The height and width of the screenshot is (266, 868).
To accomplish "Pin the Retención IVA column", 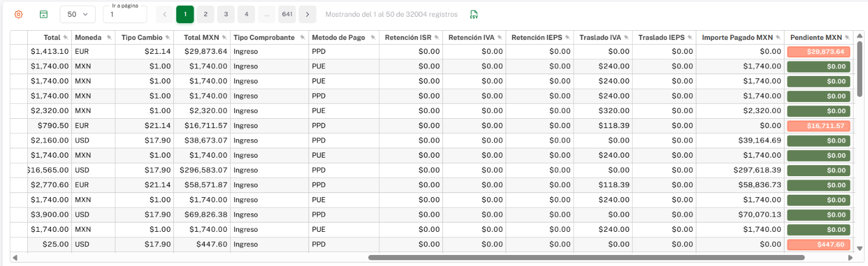I will (x=500, y=38).
